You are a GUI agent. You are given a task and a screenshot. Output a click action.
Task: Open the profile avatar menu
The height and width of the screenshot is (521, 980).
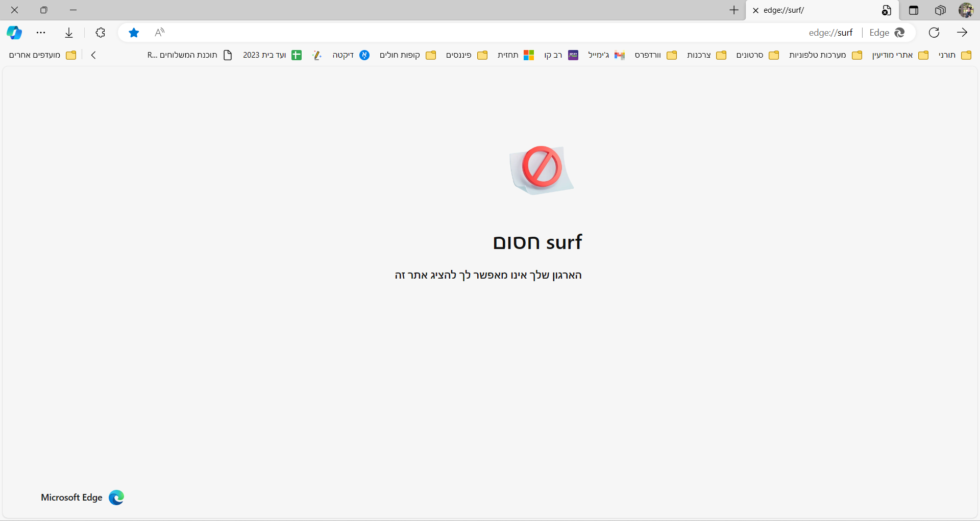coord(966,10)
